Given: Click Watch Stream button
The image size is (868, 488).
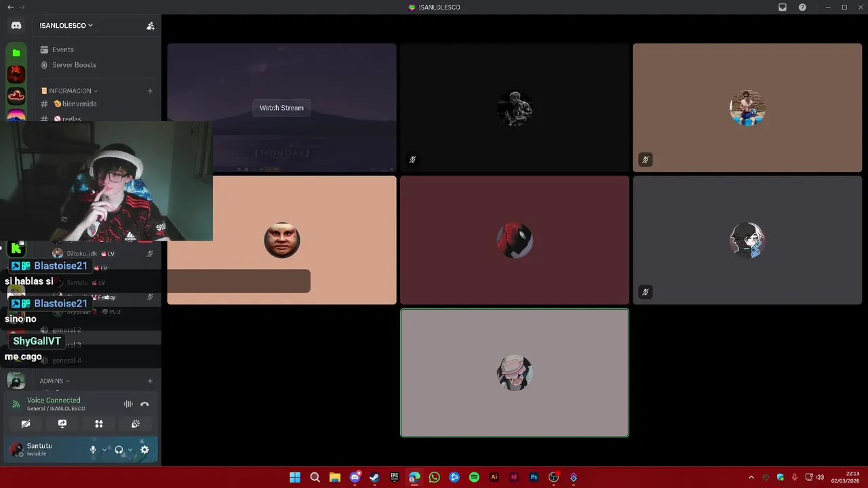Looking at the screenshot, I should 281,108.
